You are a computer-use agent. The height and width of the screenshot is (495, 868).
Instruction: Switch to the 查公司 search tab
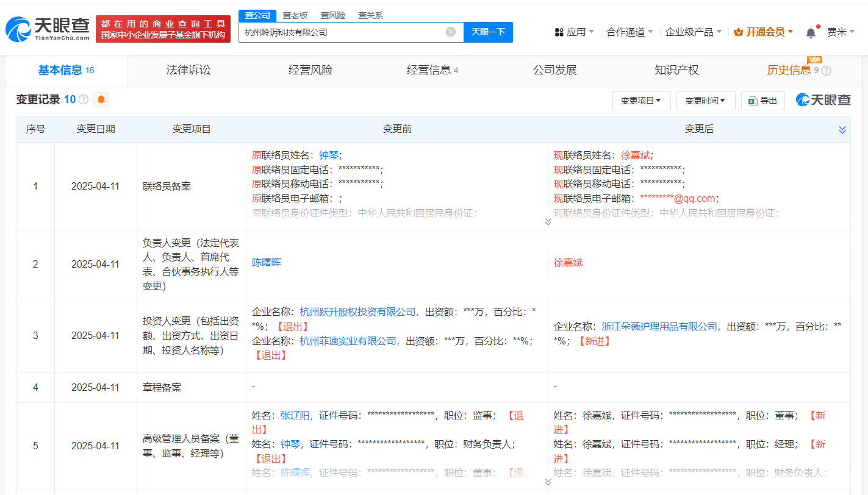point(257,15)
